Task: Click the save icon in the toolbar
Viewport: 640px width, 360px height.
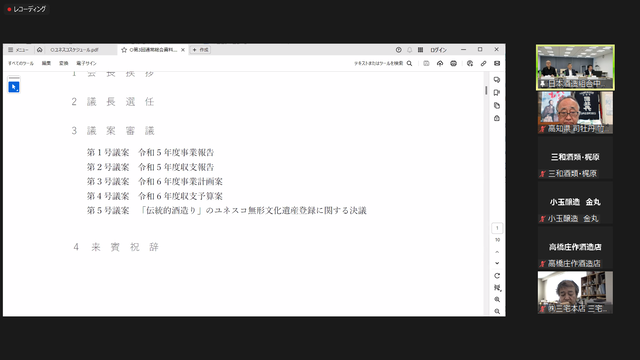Action: (426, 63)
